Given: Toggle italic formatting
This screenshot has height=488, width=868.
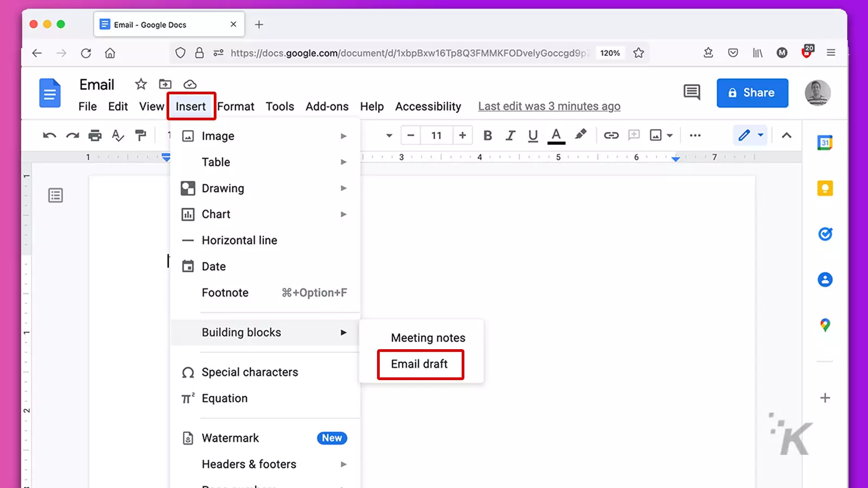Looking at the screenshot, I should [x=510, y=136].
